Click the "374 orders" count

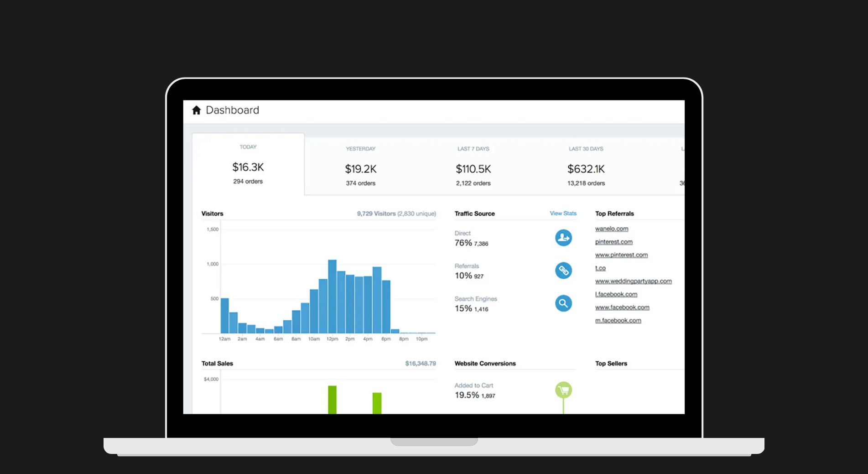pyautogui.click(x=361, y=183)
